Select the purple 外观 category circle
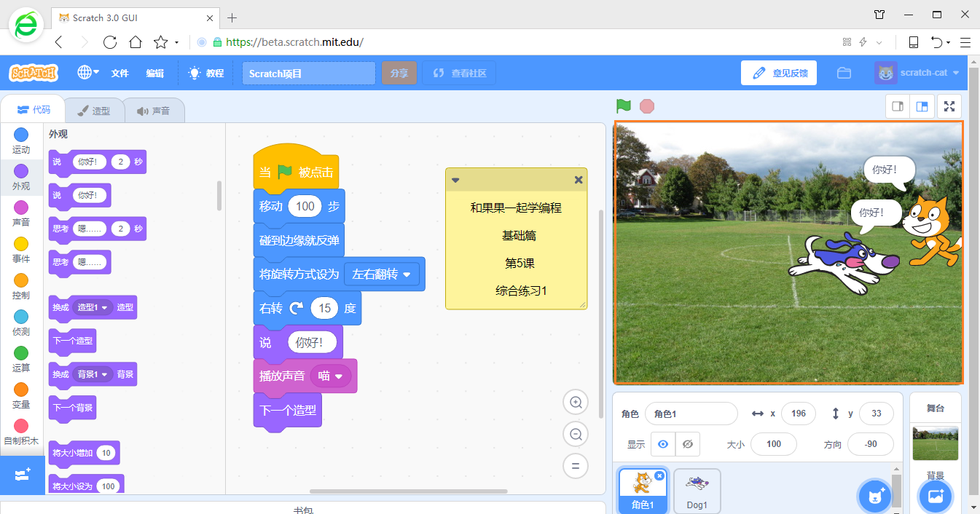Screen dimensions: 980x514 click(x=21, y=171)
